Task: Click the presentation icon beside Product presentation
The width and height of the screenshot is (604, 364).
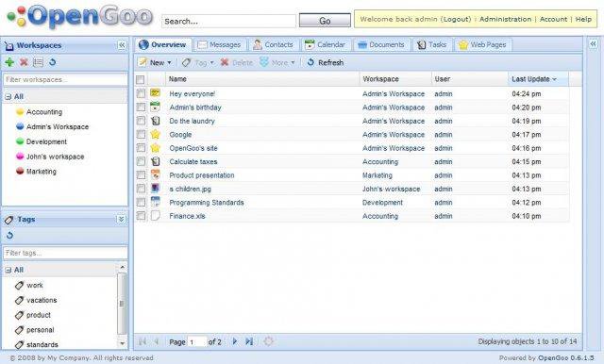Action: [155, 174]
